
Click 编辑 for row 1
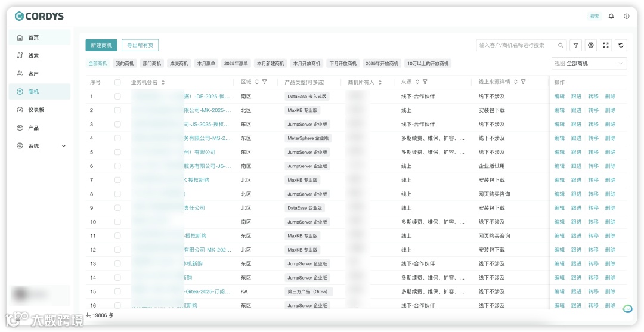559,97
